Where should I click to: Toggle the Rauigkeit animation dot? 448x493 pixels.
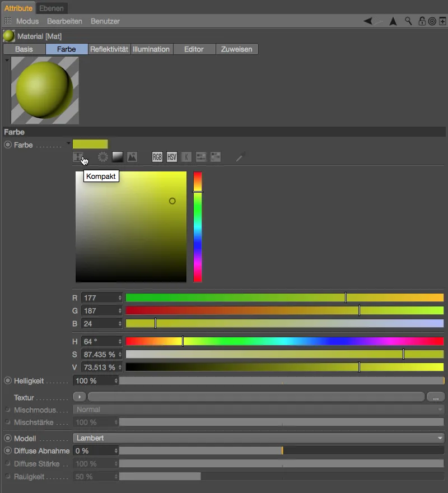(x=8, y=476)
